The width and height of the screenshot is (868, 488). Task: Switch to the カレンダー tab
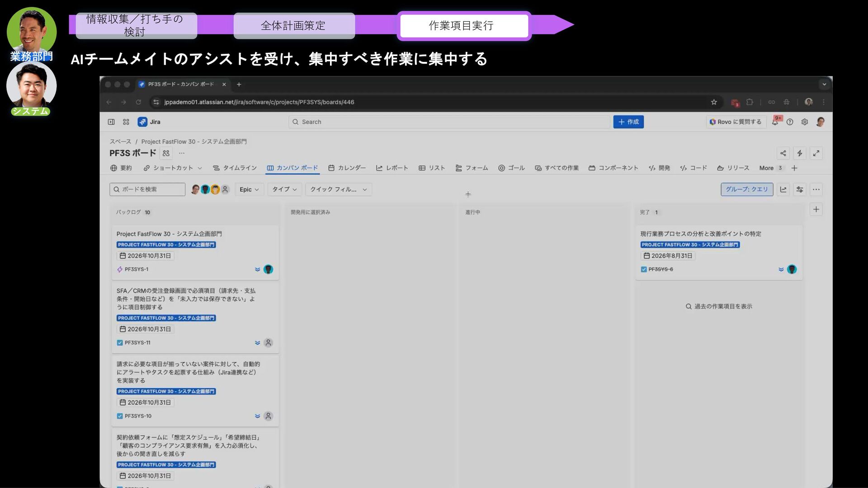pos(347,168)
